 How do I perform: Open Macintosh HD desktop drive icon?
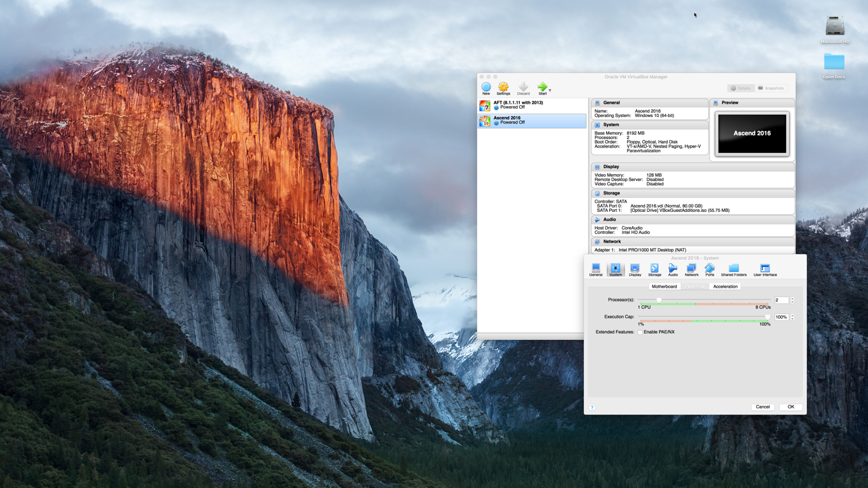pyautogui.click(x=835, y=26)
